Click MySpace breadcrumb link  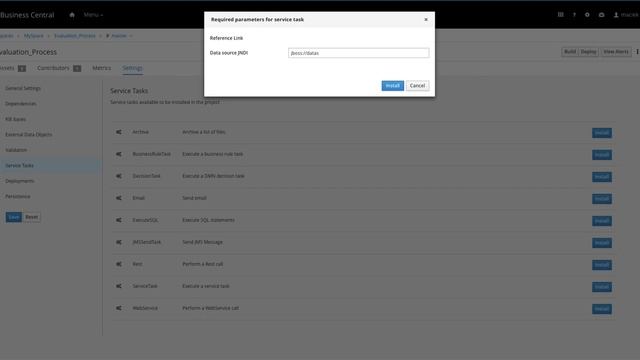33,36
